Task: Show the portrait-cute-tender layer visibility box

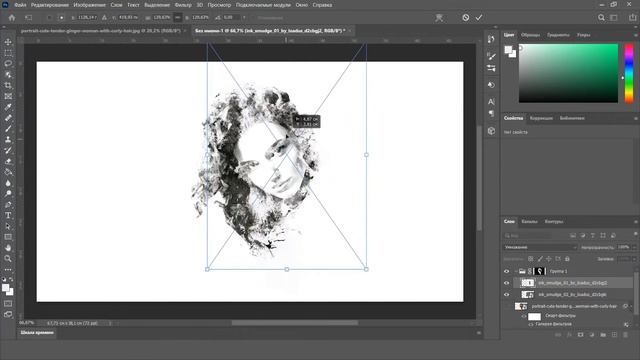Action: pyautogui.click(x=507, y=306)
